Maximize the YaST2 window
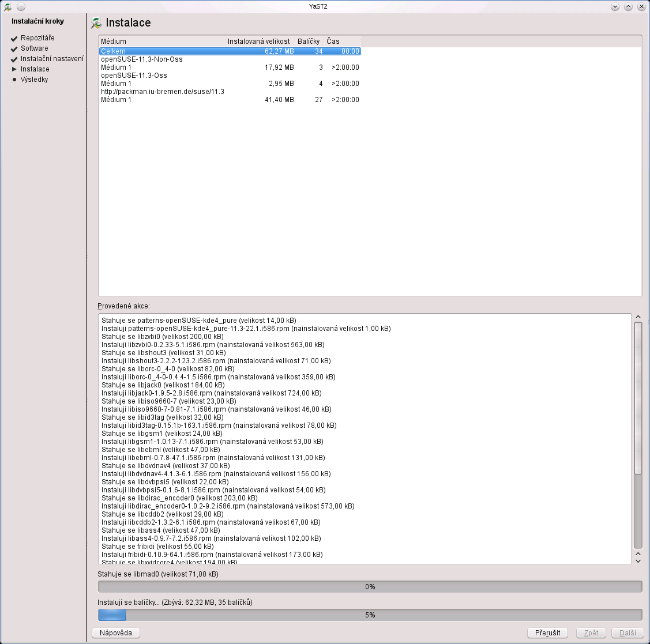The image size is (650, 644). click(629, 7)
